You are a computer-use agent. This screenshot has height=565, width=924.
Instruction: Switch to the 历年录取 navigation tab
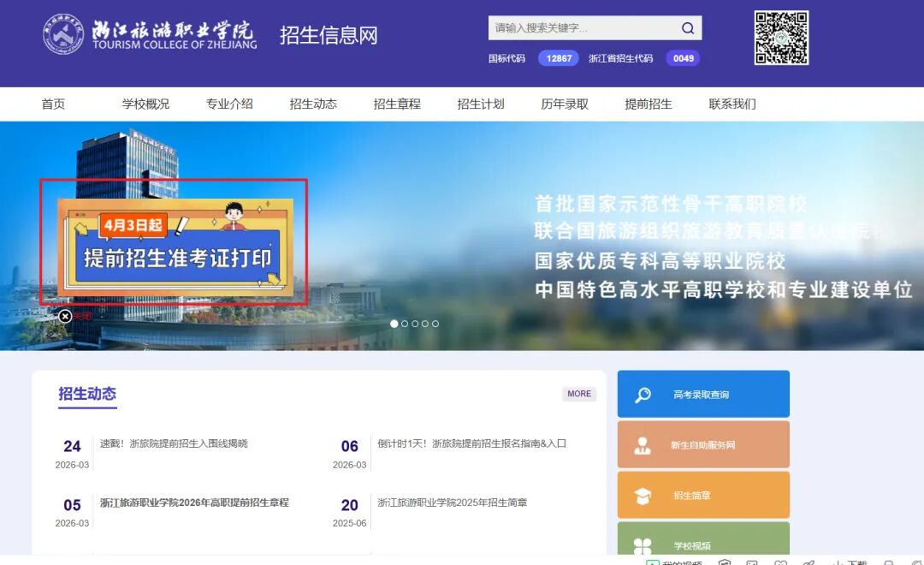564,104
